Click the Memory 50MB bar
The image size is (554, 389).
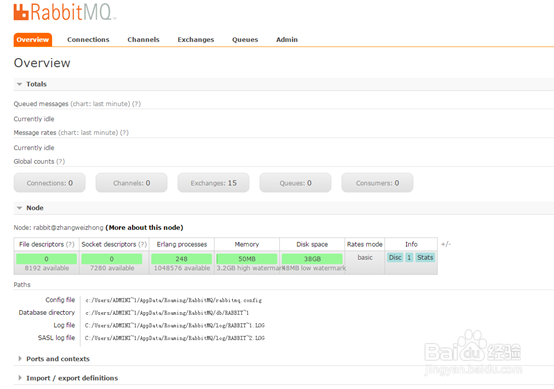pyautogui.click(x=247, y=259)
